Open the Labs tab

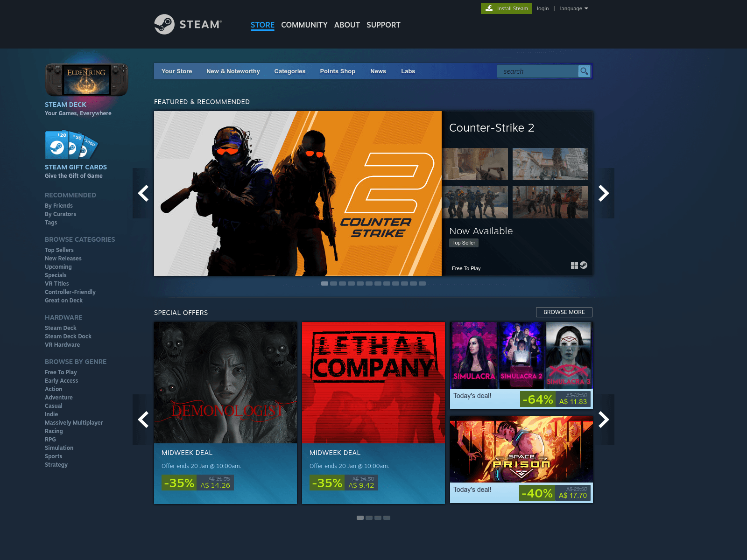(x=408, y=71)
